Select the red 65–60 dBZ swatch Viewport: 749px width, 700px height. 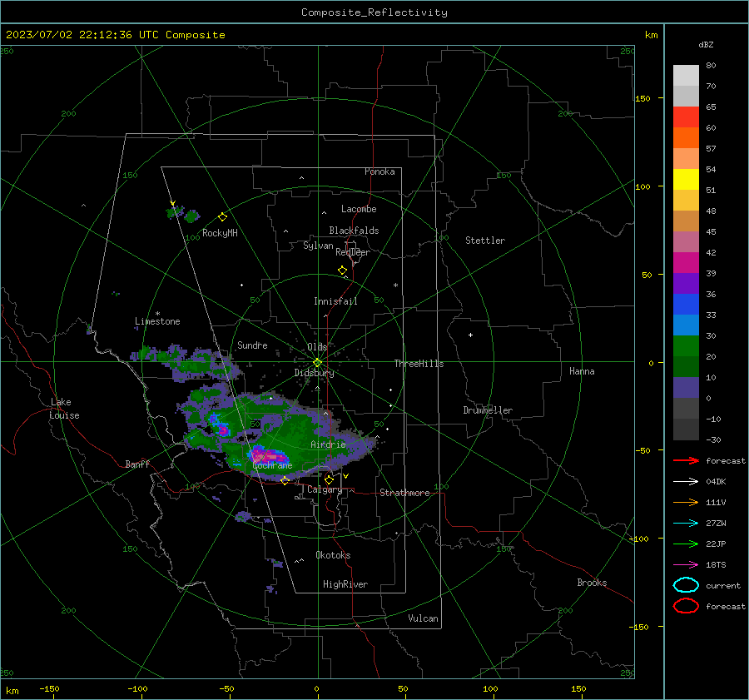tap(686, 117)
